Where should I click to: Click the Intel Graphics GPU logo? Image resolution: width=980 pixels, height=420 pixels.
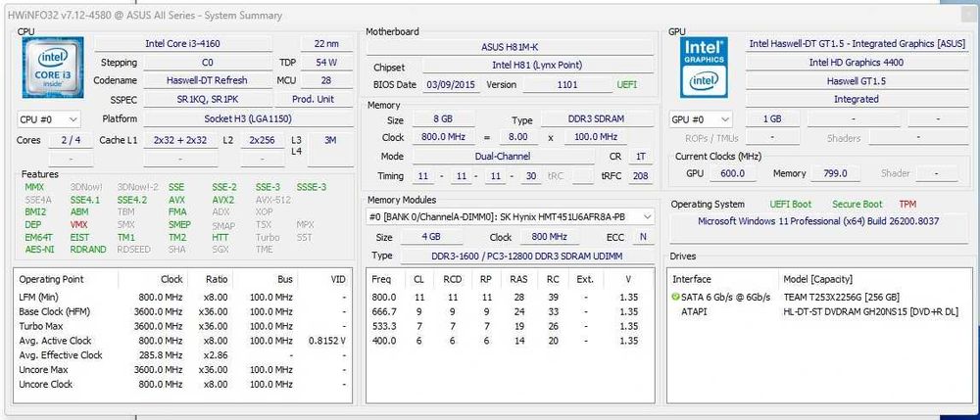coord(704,68)
